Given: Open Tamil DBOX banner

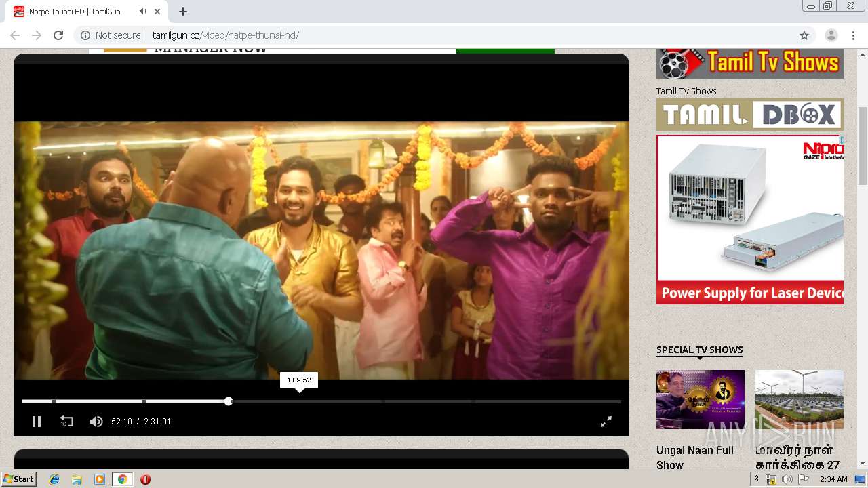Looking at the screenshot, I should 750,115.
